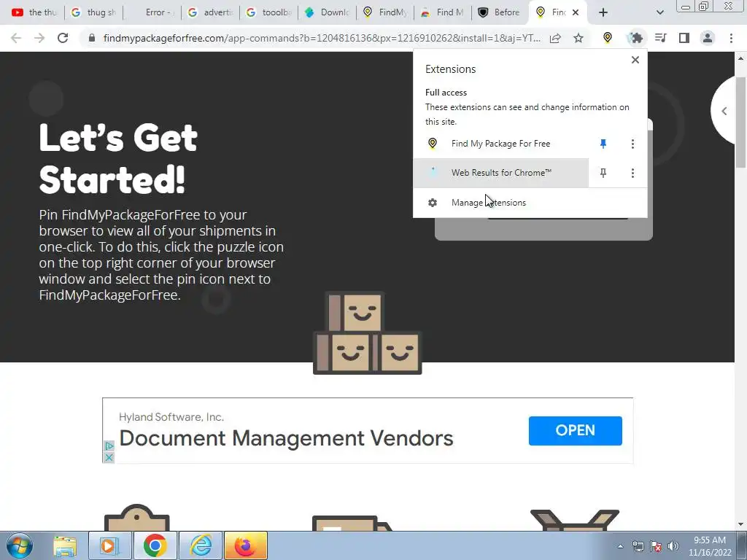Image resolution: width=747 pixels, height=560 pixels.
Task: Pin Web Results for Chrome extension
Action: [x=603, y=173]
